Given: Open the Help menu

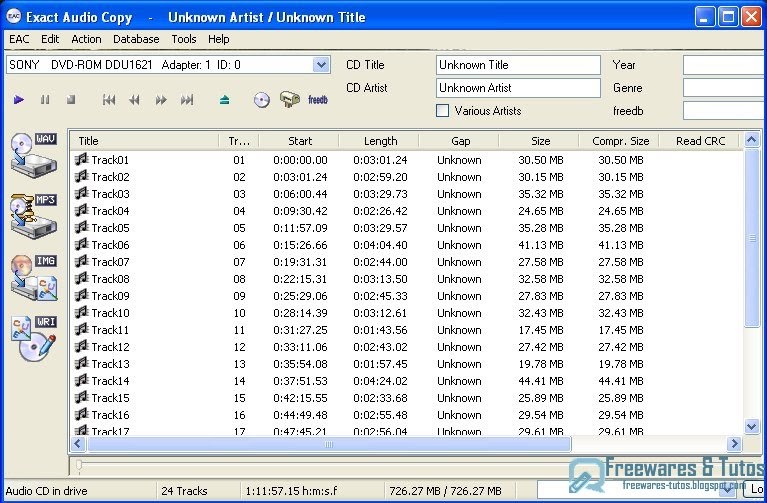Looking at the screenshot, I should pyautogui.click(x=218, y=39).
